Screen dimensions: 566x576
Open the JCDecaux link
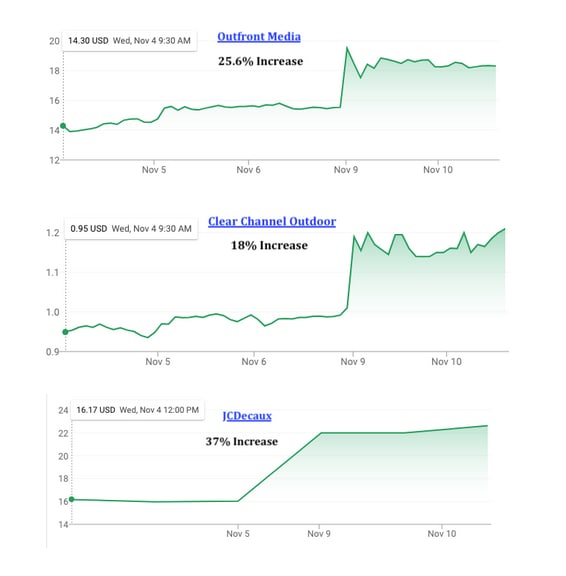[247, 416]
